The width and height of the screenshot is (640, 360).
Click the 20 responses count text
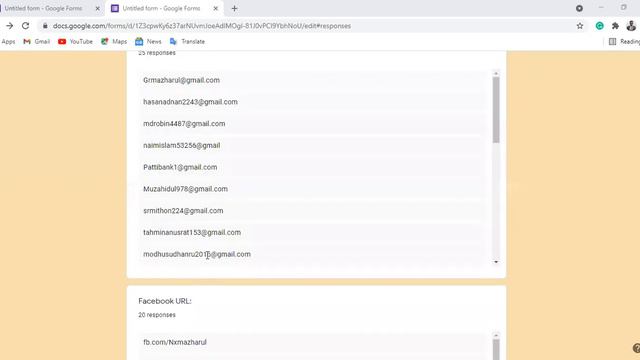point(157,315)
